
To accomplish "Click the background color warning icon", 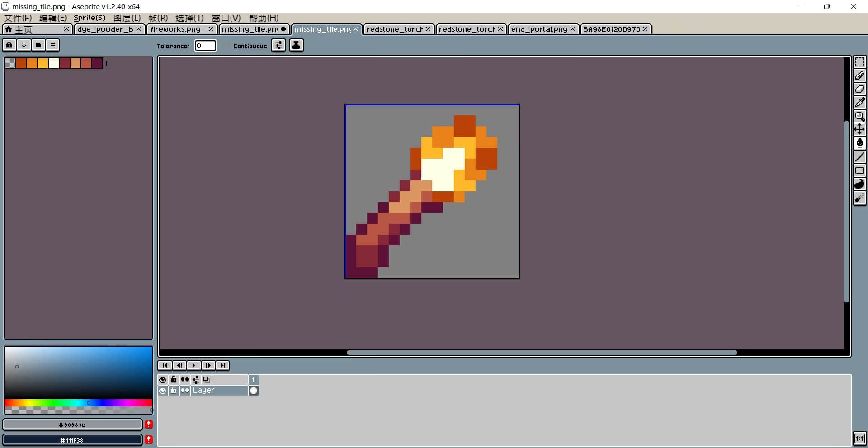I will 149,439.
